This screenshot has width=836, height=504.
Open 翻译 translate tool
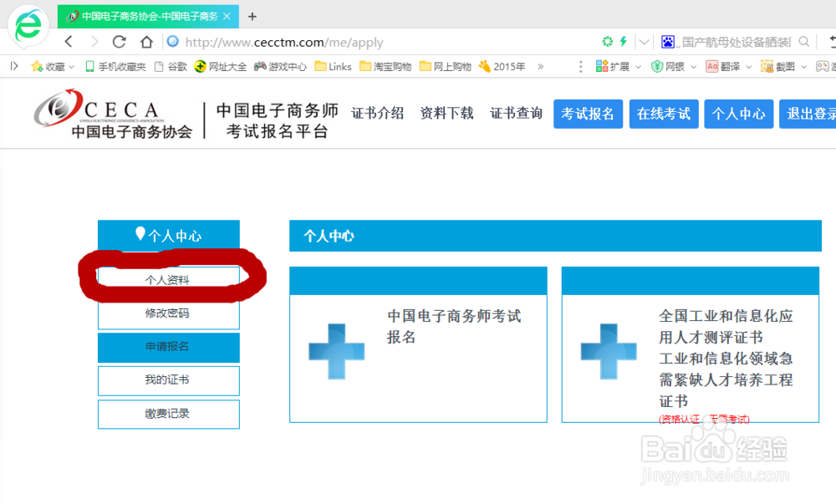(723, 67)
